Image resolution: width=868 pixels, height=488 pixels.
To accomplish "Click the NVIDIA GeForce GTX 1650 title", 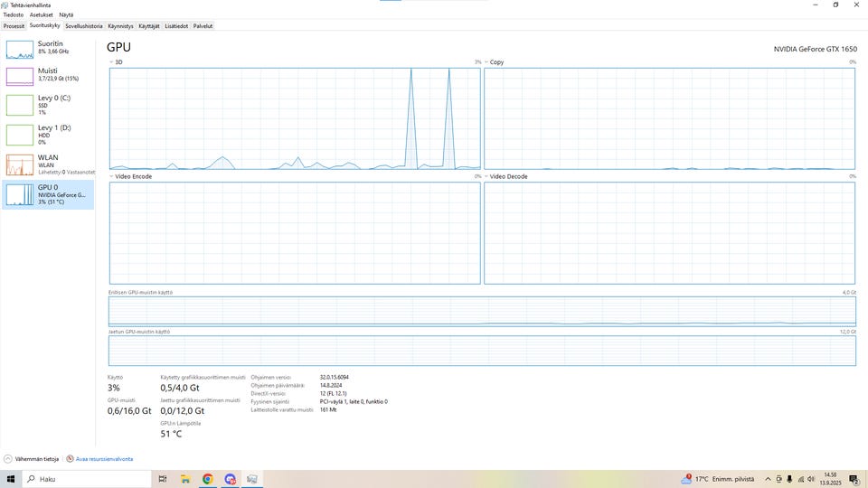I will click(815, 49).
